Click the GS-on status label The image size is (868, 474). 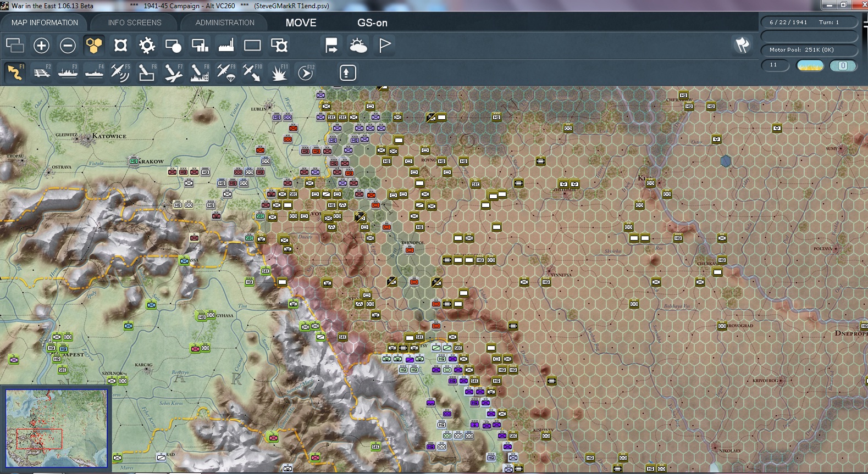coord(372,23)
